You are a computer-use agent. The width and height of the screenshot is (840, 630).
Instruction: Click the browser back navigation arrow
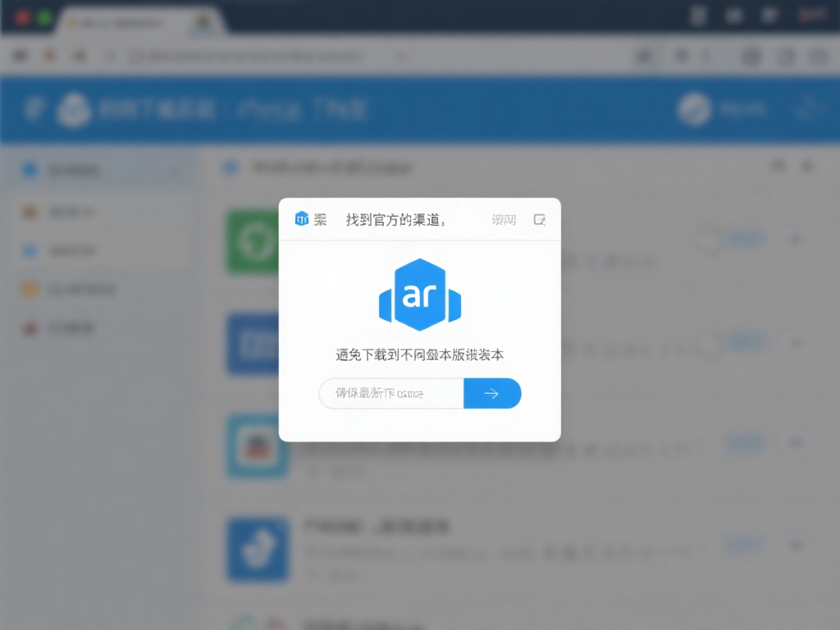(x=20, y=56)
